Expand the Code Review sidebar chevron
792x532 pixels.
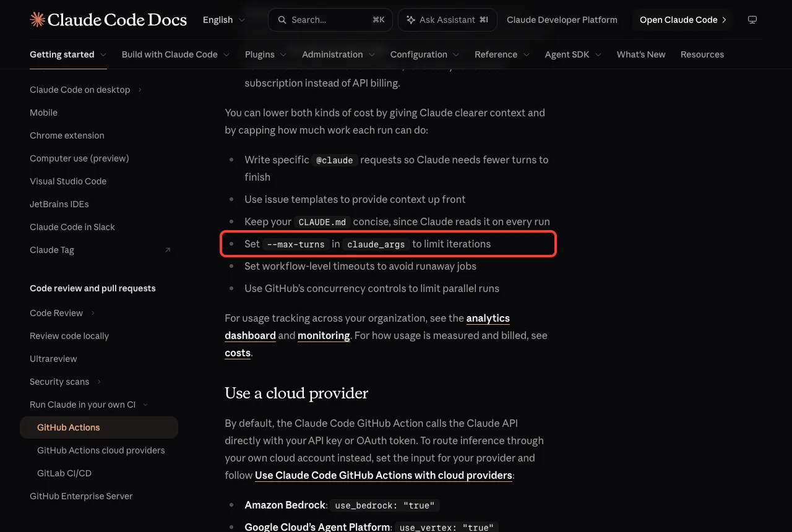click(93, 313)
